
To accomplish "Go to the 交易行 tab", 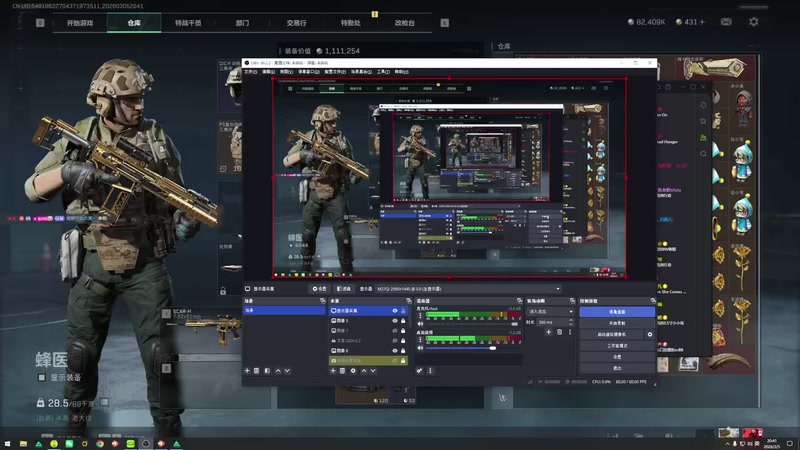I will (x=296, y=23).
